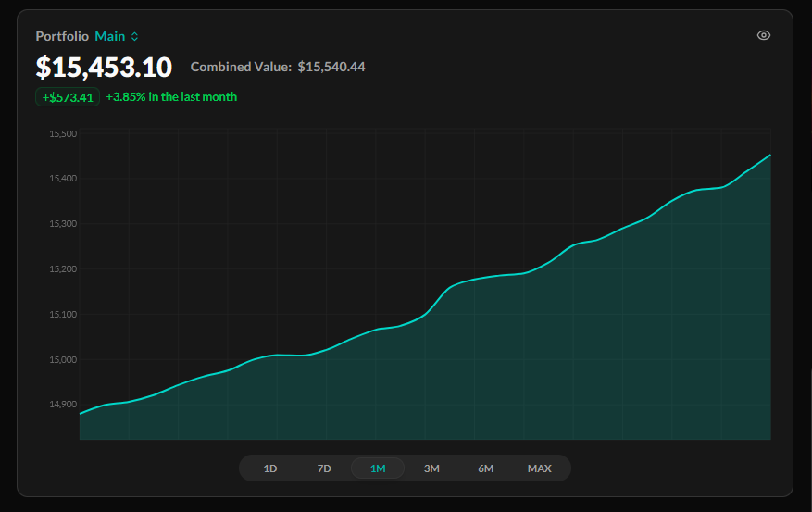The height and width of the screenshot is (512, 812).
Task: Switch chart to 3M range
Action: point(431,468)
